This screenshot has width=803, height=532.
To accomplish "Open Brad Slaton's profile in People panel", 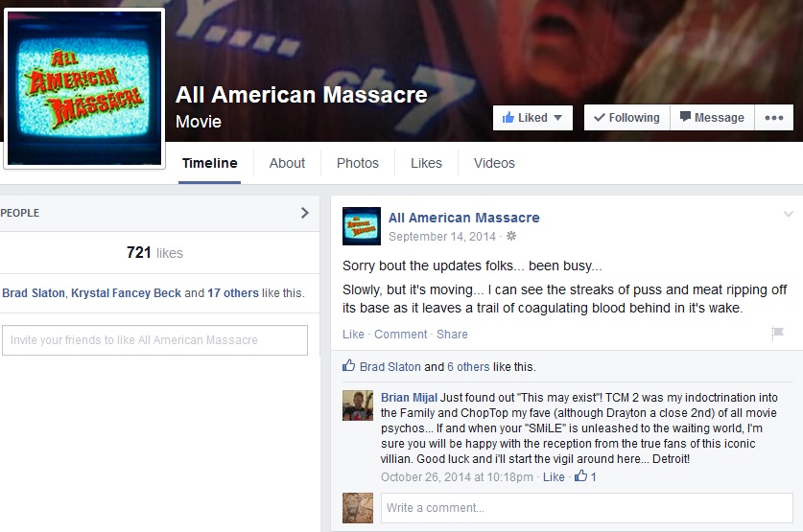I will tap(34, 293).
